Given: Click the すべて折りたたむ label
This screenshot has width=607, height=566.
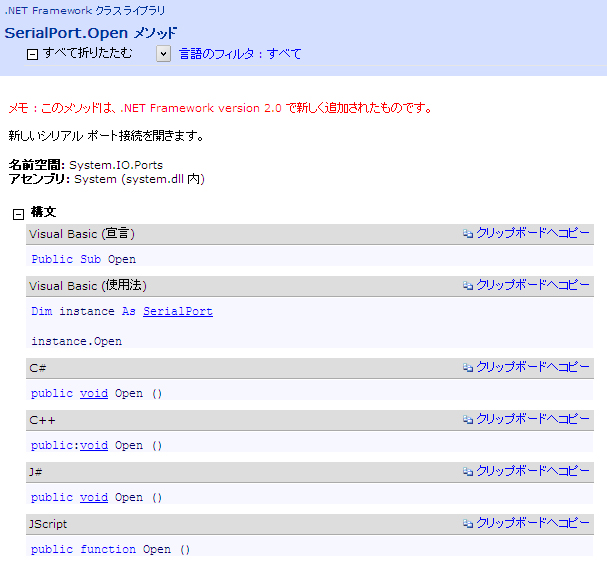Looking at the screenshot, I should 87,53.
